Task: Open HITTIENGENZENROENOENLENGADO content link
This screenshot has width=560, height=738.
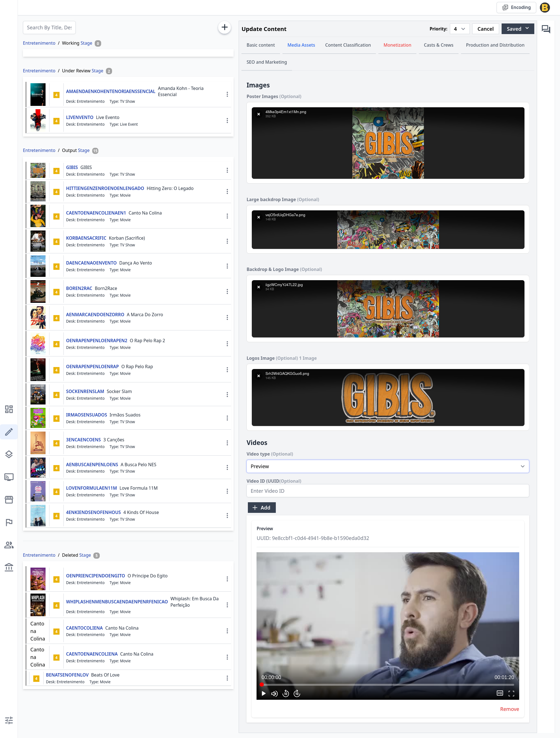Action: (105, 189)
